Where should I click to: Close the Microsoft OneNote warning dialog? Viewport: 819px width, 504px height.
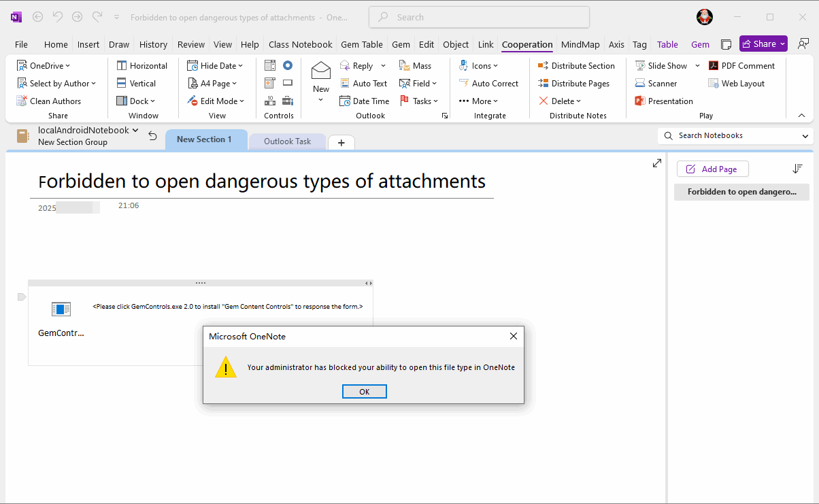(x=514, y=336)
